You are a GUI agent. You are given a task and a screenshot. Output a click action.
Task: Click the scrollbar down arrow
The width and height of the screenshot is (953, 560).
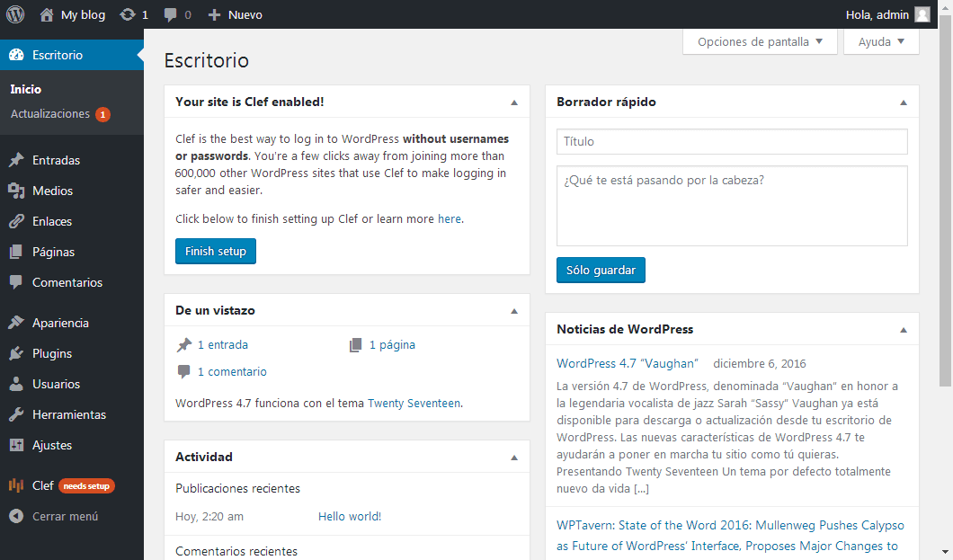[x=945, y=552]
